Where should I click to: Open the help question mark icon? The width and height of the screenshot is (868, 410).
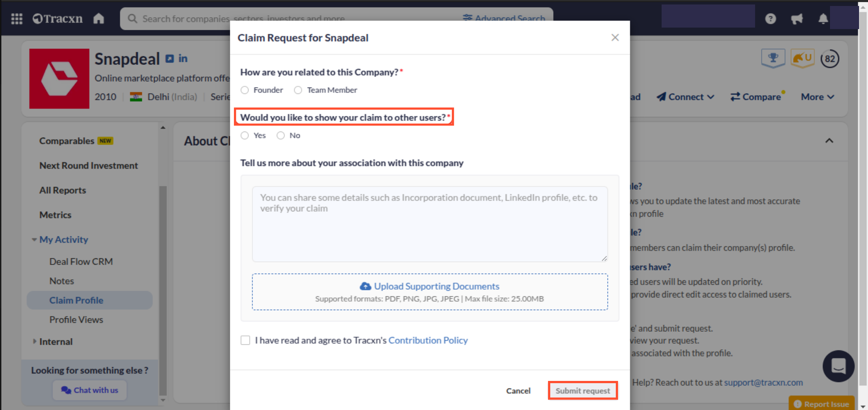click(770, 19)
